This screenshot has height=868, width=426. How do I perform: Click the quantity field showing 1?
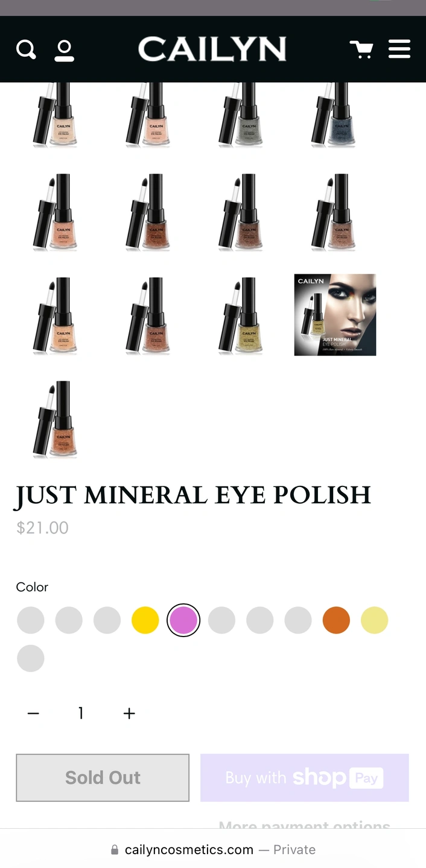tap(81, 714)
